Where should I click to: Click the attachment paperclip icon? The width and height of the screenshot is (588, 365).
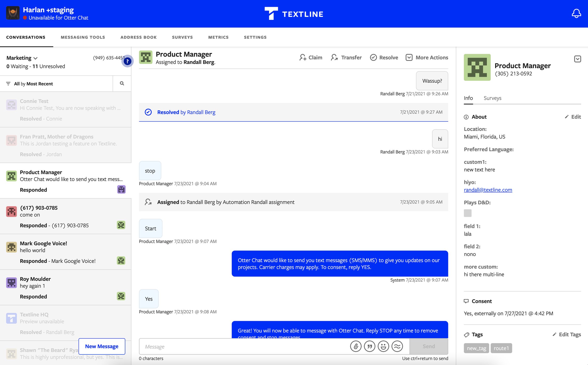(x=356, y=346)
